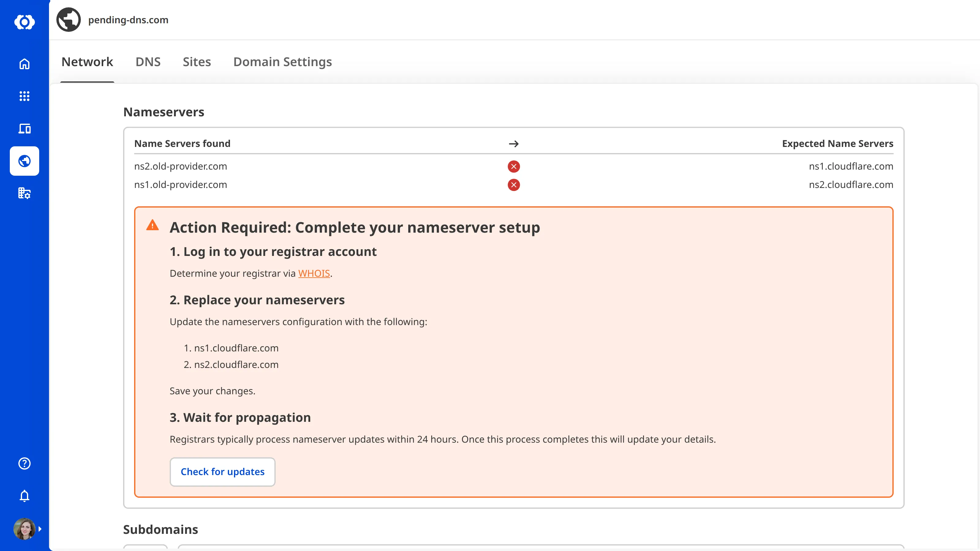
Task: Open the help question mark icon
Action: (24, 463)
